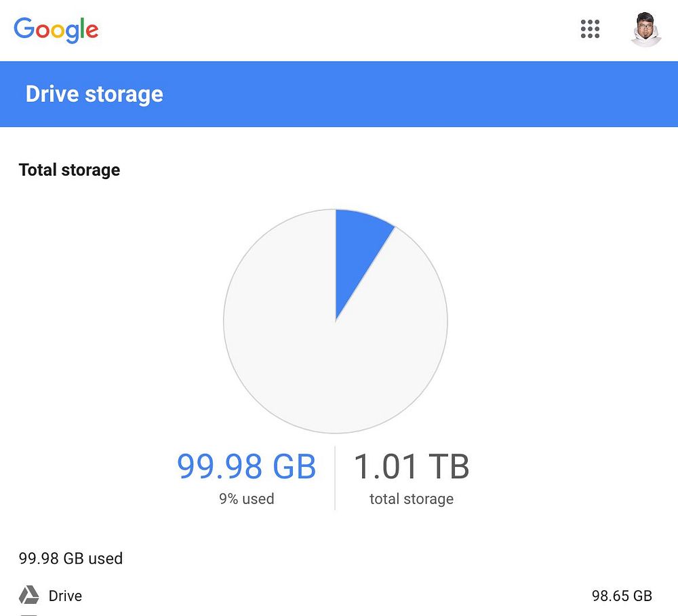678x616 pixels.
Task: Click the cut-off icon below the Drive icon
Action: click(28, 614)
